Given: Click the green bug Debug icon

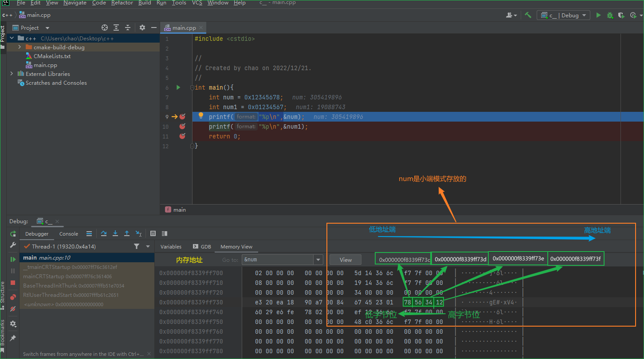Looking at the screenshot, I should [610, 15].
